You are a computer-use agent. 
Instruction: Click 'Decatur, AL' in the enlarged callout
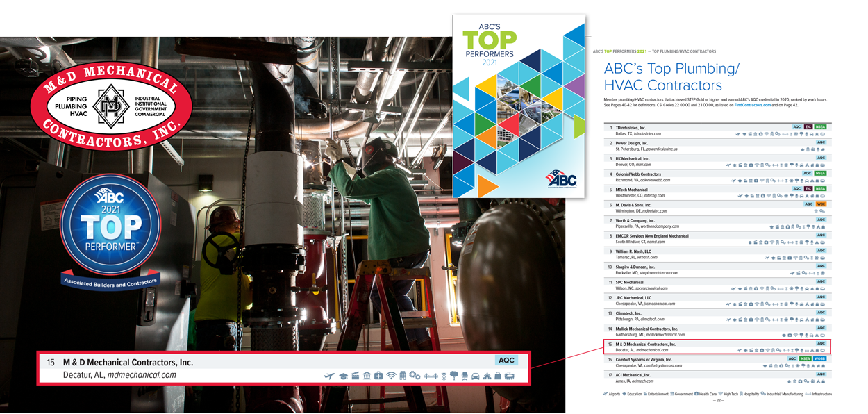pyautogui.click(x=83, y=375)
